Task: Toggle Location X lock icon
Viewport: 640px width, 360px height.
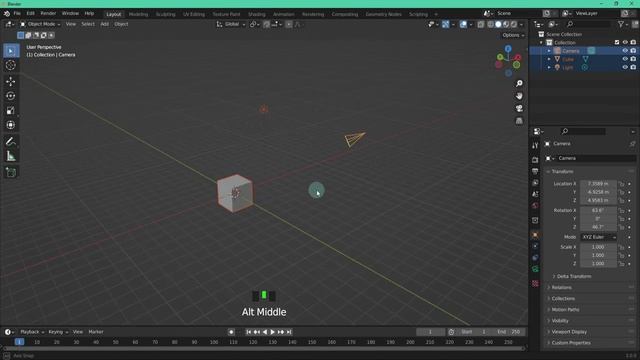Action: (621, 184)
